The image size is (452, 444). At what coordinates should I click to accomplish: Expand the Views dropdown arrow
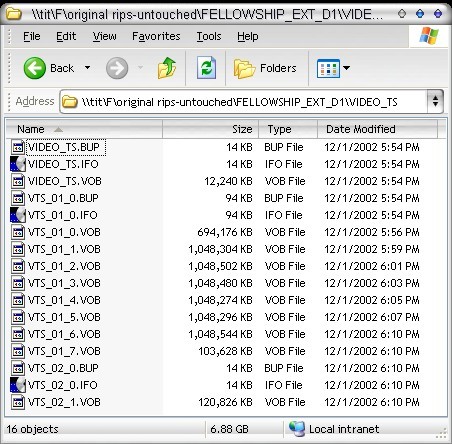pyautogui.click(x=347, y=68)
